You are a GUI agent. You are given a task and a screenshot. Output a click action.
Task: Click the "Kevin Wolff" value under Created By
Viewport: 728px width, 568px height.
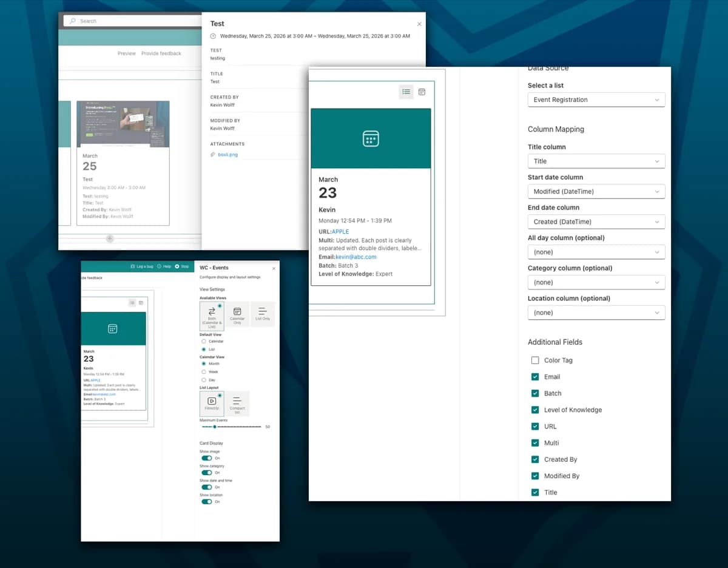pos(223,105)
